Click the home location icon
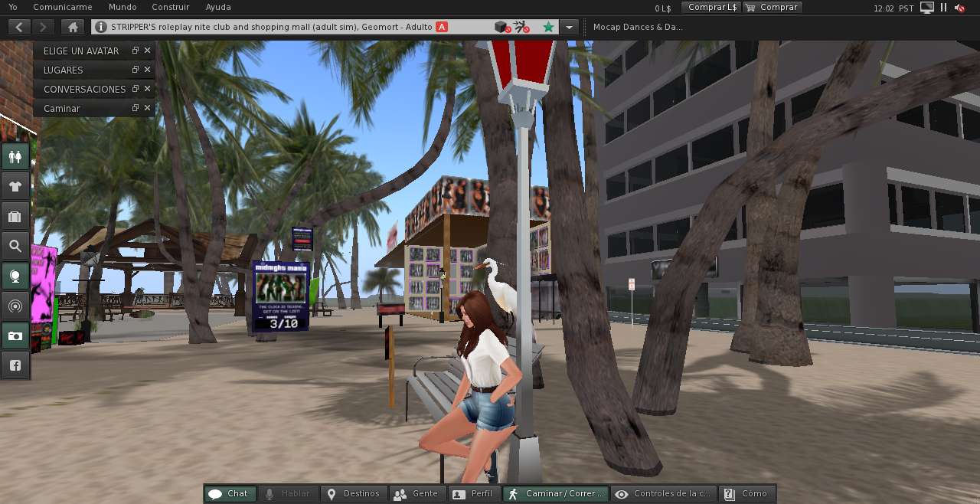Image resolution: width=980 pixels, height=504 pixels. pos(73,27)
